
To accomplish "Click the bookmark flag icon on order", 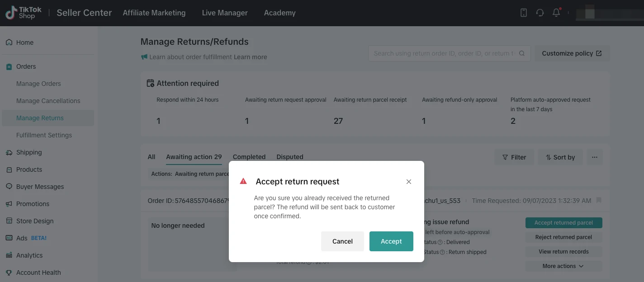I will [x=599, y=200].
